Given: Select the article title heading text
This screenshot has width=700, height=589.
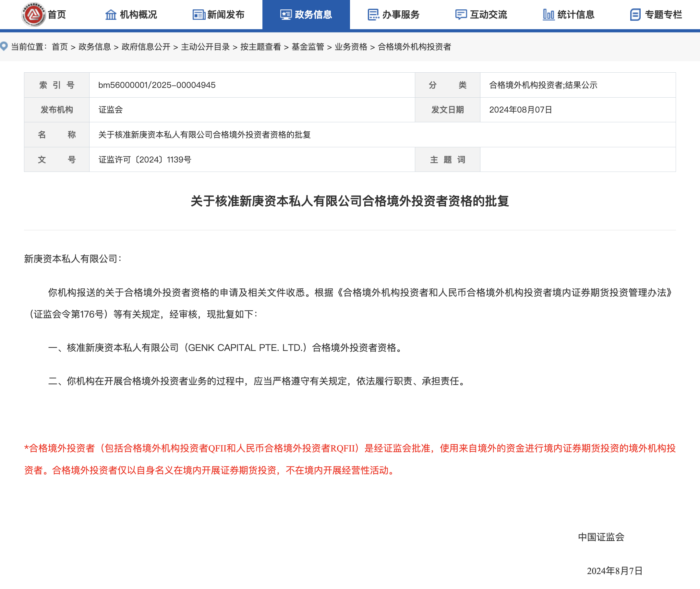Looking at the screenshot, I should (350, 201).
